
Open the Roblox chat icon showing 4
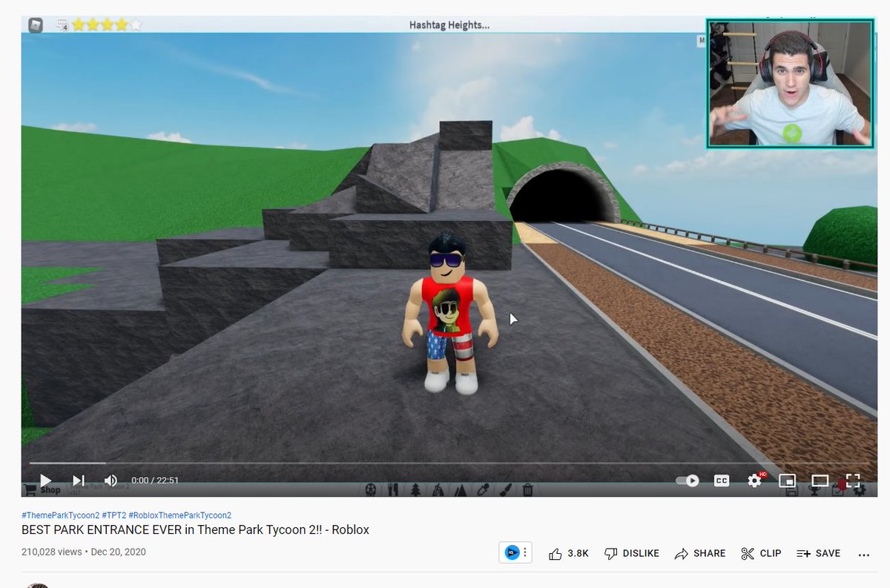tap(62, 25)
